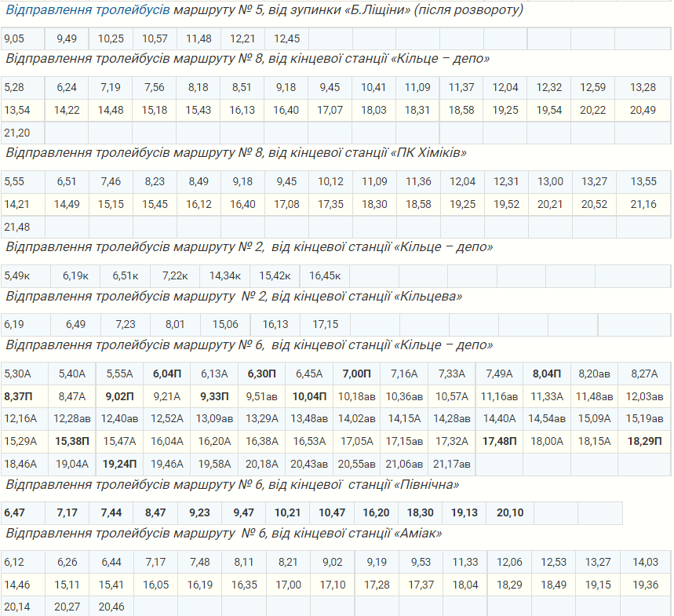Select the 17,15 departure cell

(x=325, y=324)
